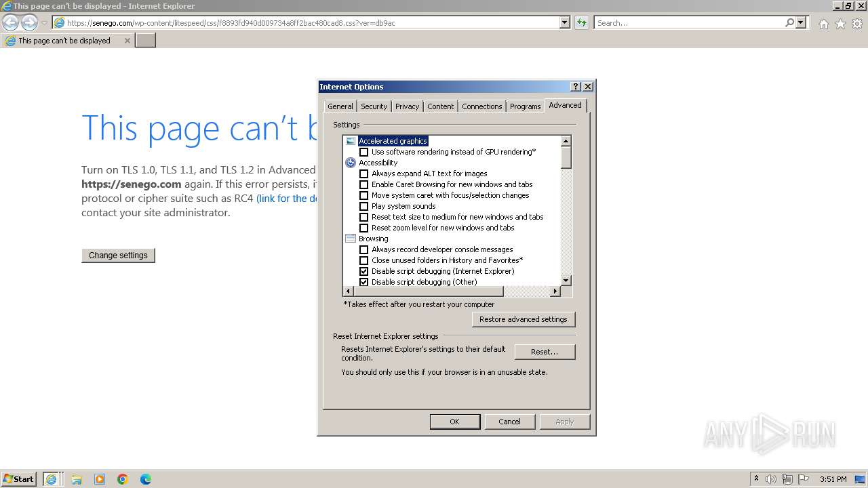Viewport: 868px width, 488px height.
Task: Open the Favorites star icon
Action: [840, 24]
